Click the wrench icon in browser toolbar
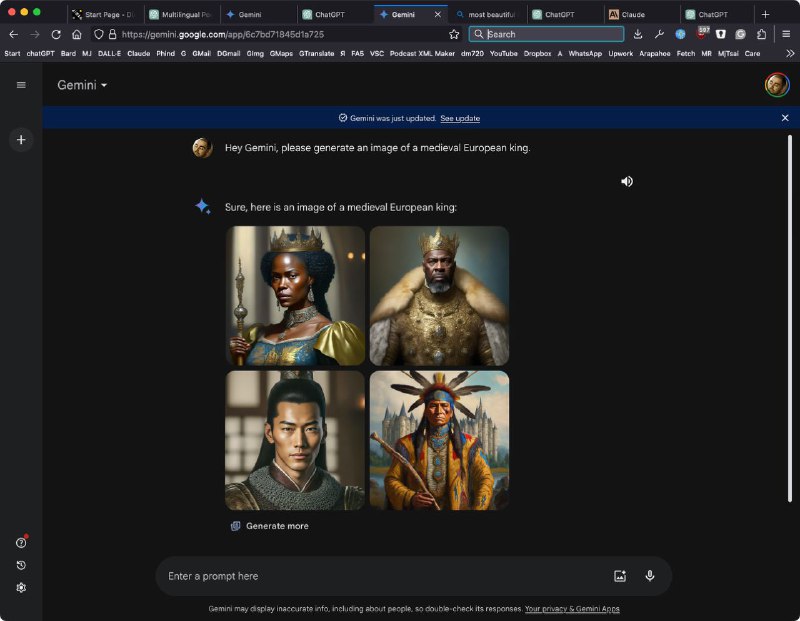 tap(659, 34)
